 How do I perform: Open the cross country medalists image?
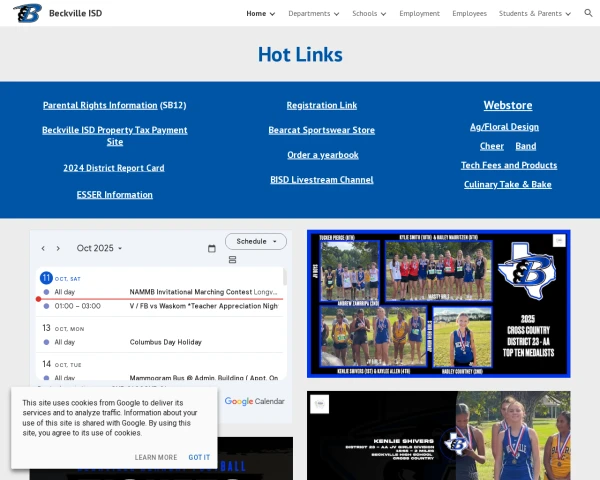[439, 304]
